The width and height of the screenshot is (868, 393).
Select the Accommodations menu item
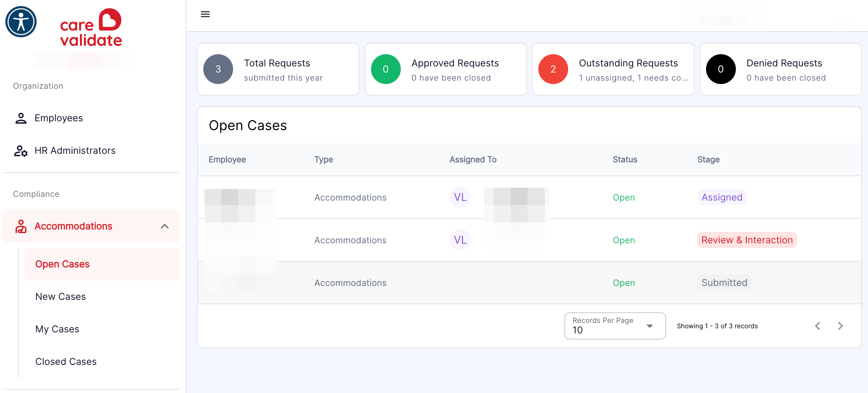click(x=91, y=226)
